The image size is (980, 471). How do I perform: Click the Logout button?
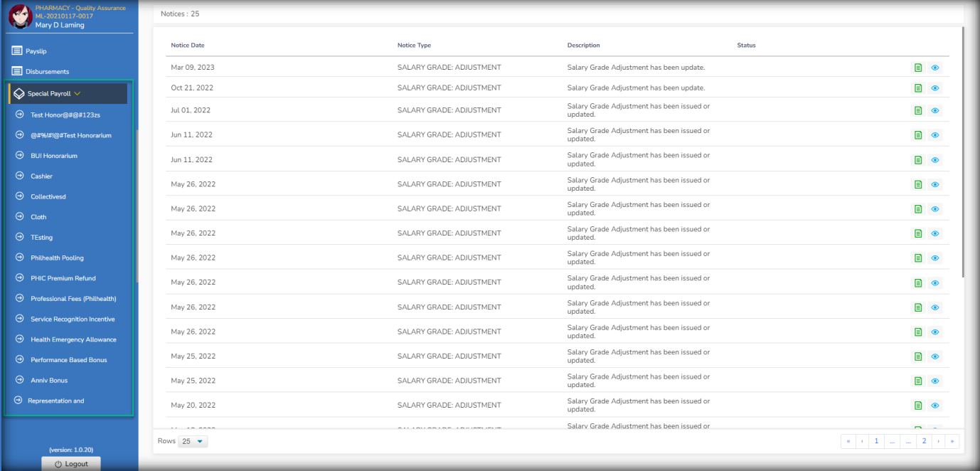71,464
